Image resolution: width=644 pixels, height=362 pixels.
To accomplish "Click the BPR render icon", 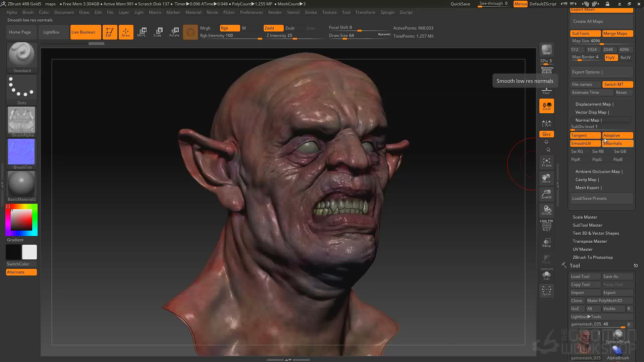I will click(x=546, y=50).
